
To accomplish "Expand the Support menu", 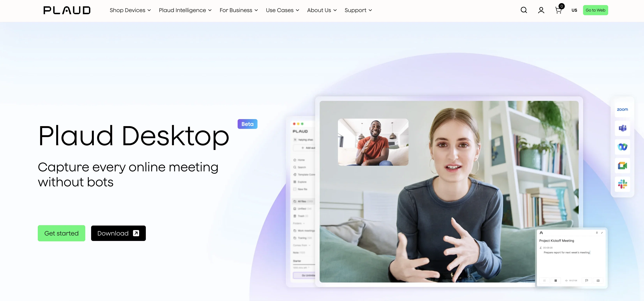I will click(x=358, y=10).
